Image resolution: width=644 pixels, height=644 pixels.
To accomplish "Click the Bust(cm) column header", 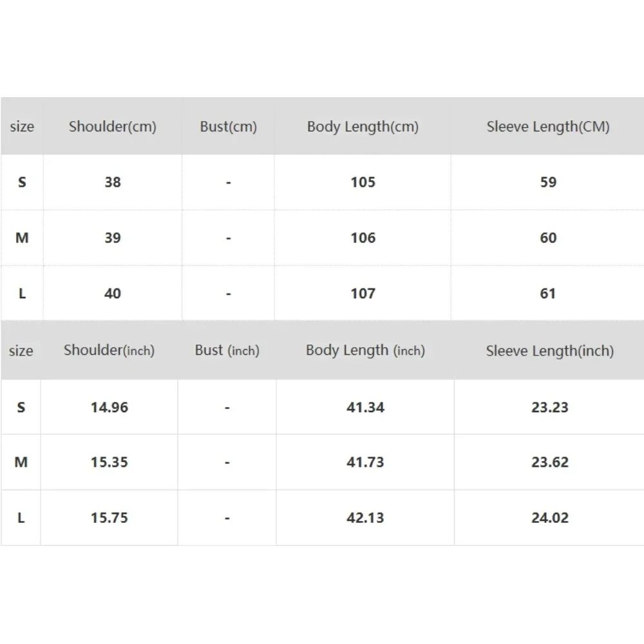I will pos(228,126).
